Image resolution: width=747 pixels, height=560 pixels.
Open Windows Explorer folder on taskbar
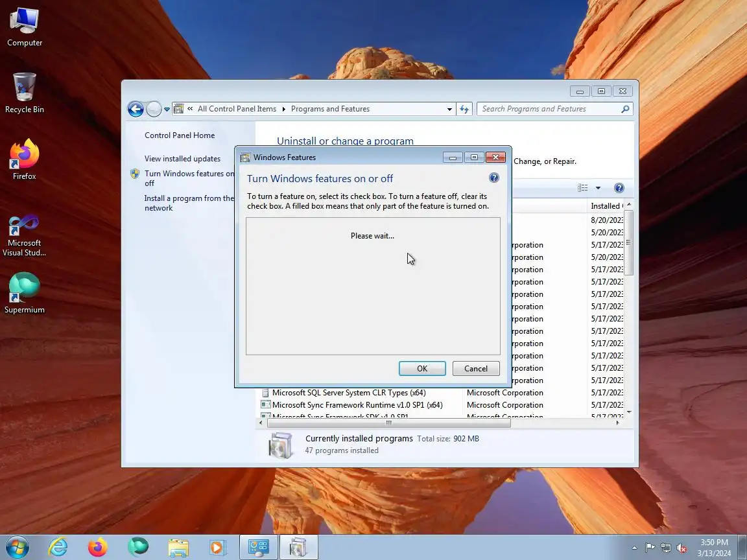[178, 547]
